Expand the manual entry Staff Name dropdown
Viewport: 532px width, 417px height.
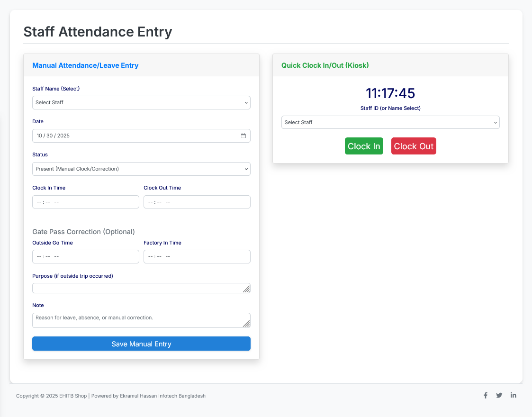click(141, 103)
